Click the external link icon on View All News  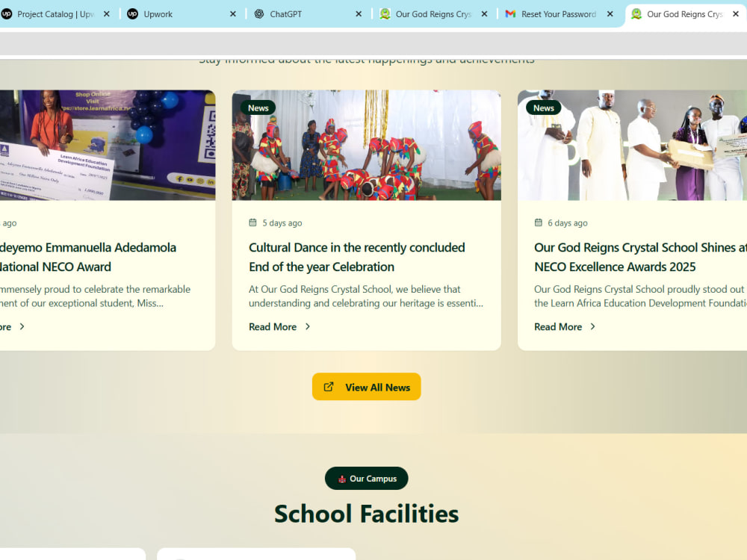pos(329,387)
